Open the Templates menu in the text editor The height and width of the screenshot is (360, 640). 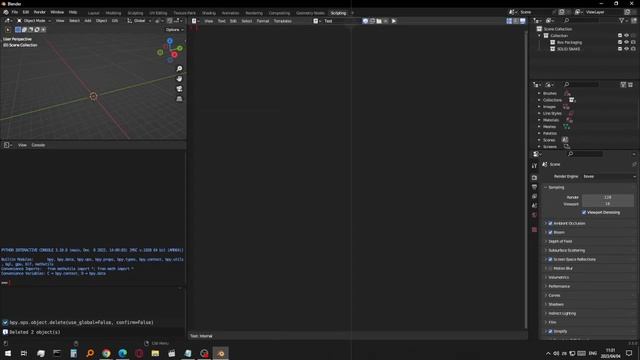click(x=282, y=21)
